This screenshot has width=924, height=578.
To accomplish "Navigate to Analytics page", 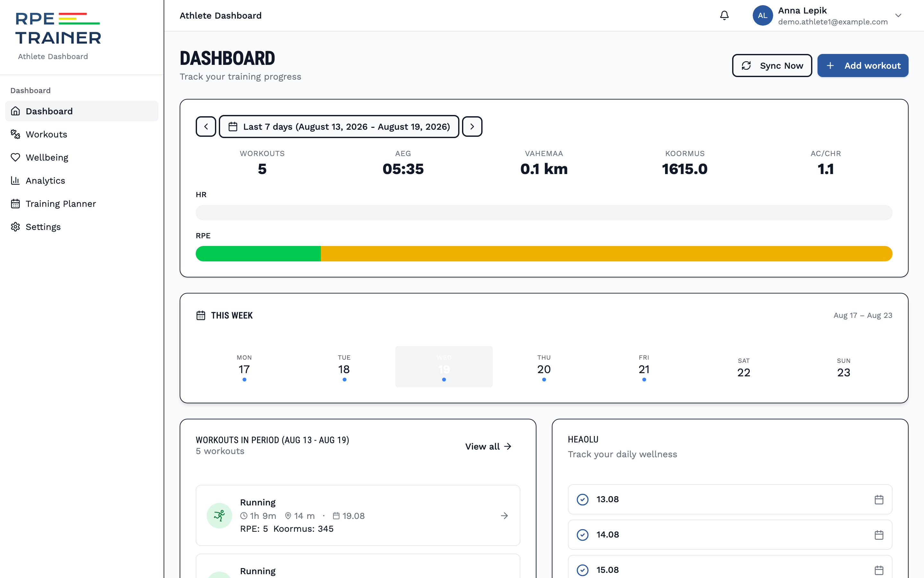I will click(x=82, y=180).
